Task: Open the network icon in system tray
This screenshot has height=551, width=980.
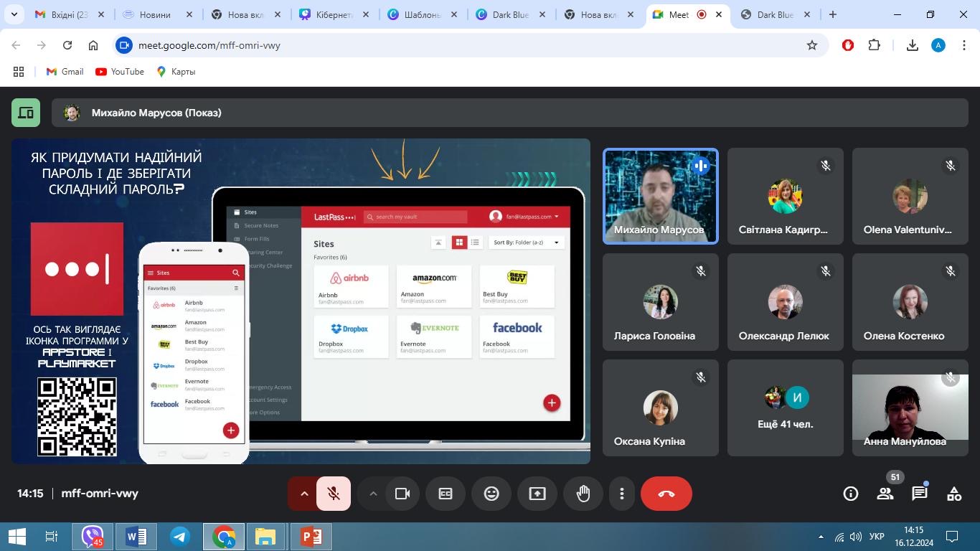Action: coord(839,537)
